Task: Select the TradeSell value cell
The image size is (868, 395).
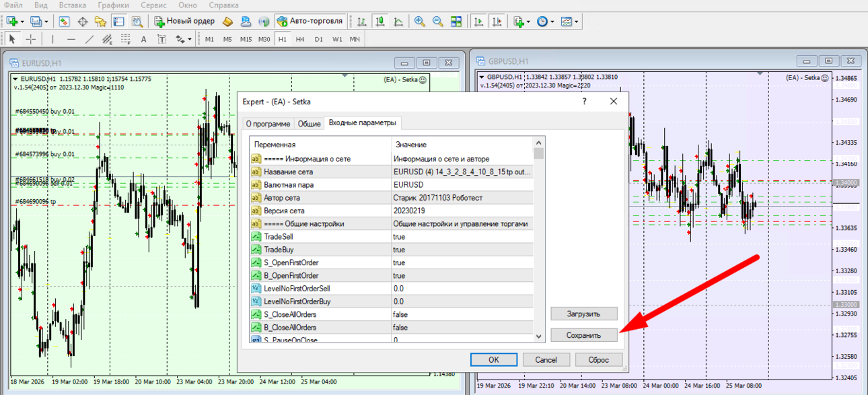Action: click(462, 237)
